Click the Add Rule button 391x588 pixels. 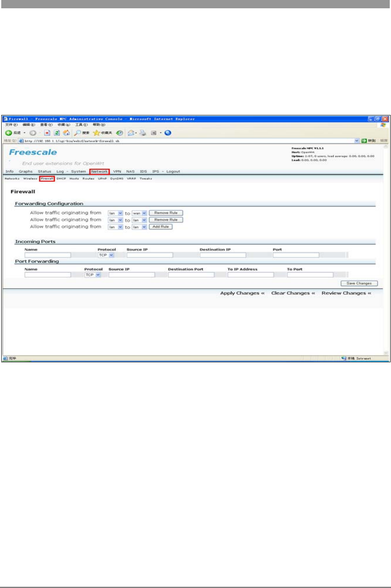(161, 227)
